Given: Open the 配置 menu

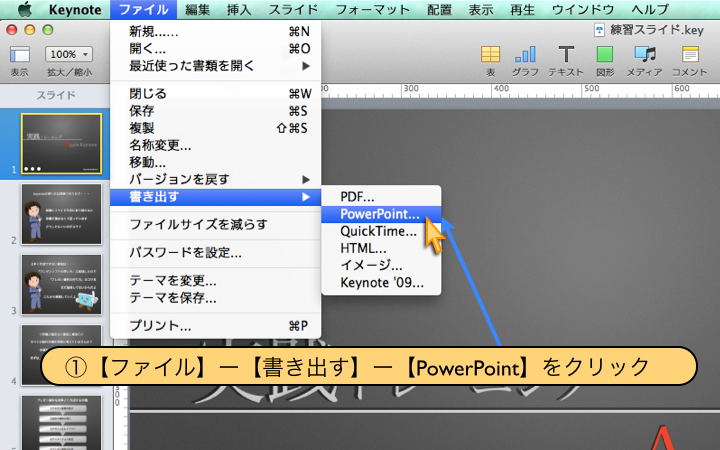Looking at the screenshot, I should pos(439,10).
